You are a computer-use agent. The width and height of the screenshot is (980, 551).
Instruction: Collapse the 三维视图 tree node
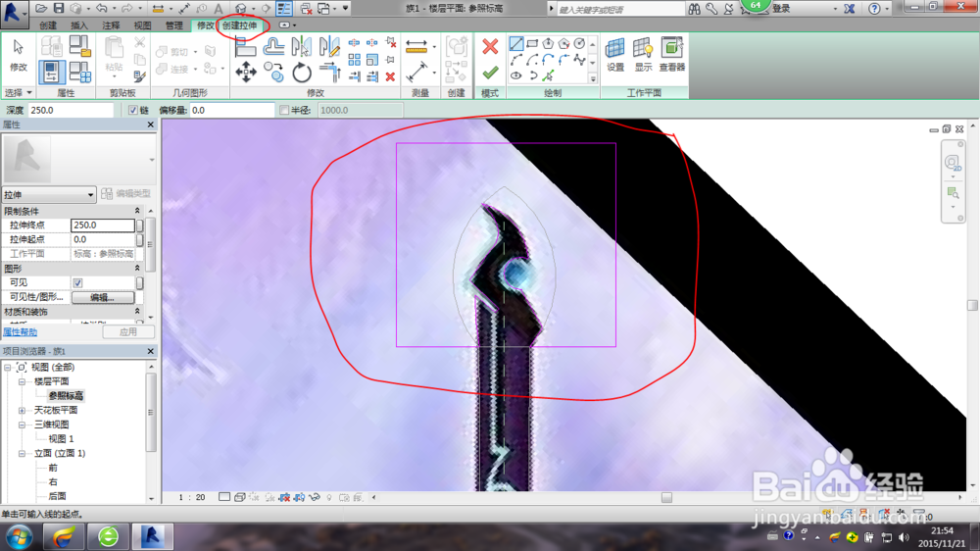[x=22, y=425]
